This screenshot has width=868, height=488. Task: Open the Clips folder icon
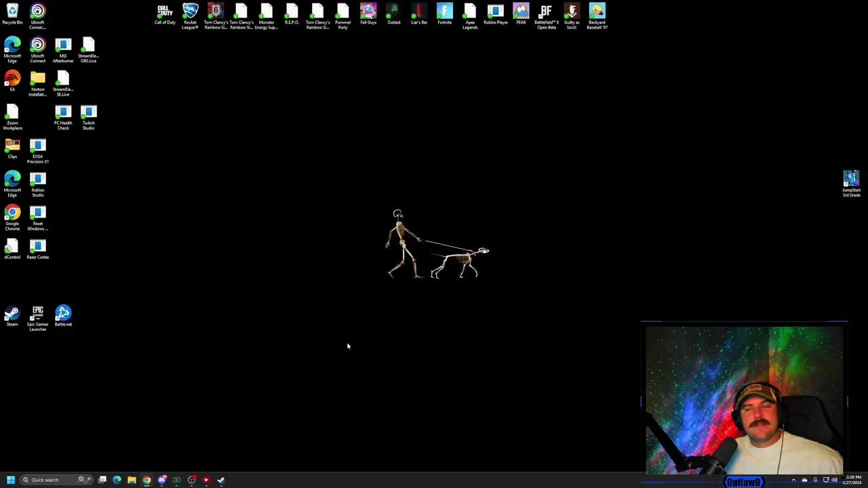(x=12, y=148)
